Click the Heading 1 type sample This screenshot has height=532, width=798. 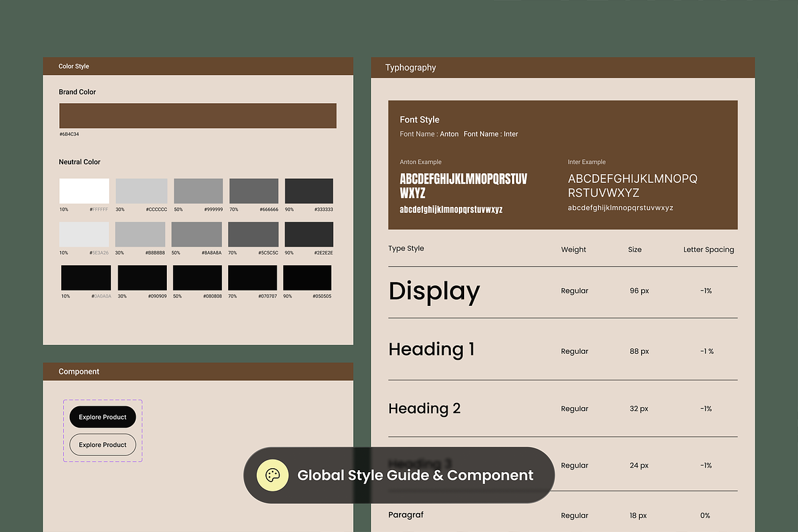(432, 350)
